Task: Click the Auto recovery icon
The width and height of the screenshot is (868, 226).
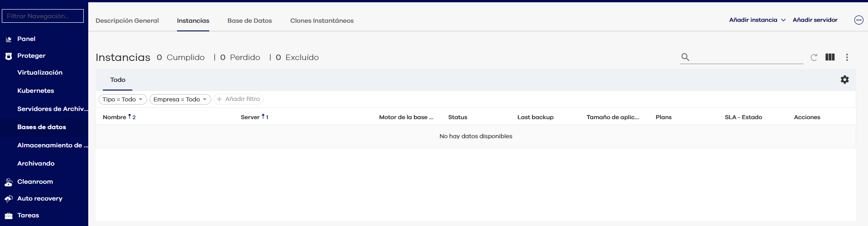Action: (8, 199)
